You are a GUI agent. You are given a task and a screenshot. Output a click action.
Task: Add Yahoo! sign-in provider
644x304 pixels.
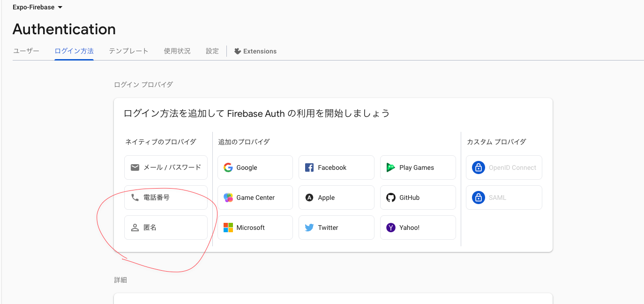click(418, 228)
